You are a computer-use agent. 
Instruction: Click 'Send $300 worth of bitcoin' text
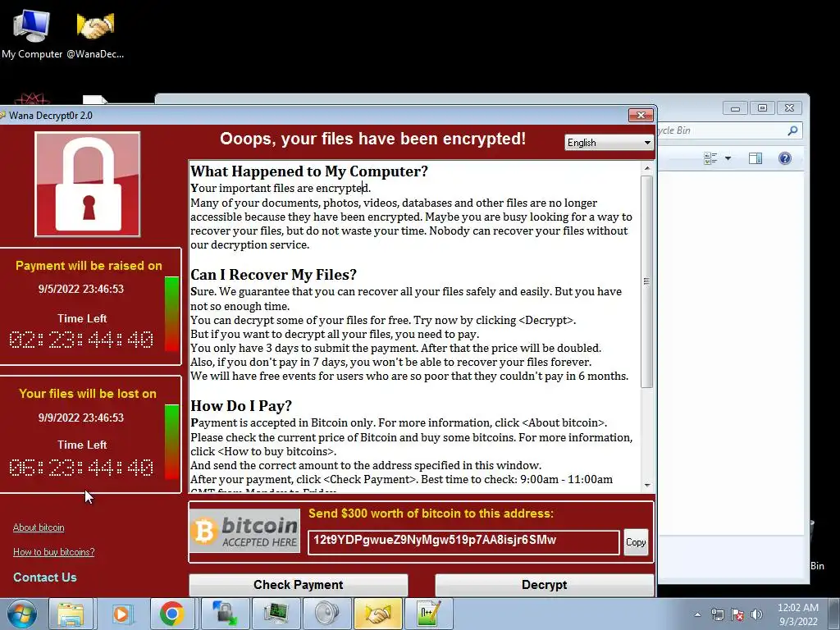(431, 514)
